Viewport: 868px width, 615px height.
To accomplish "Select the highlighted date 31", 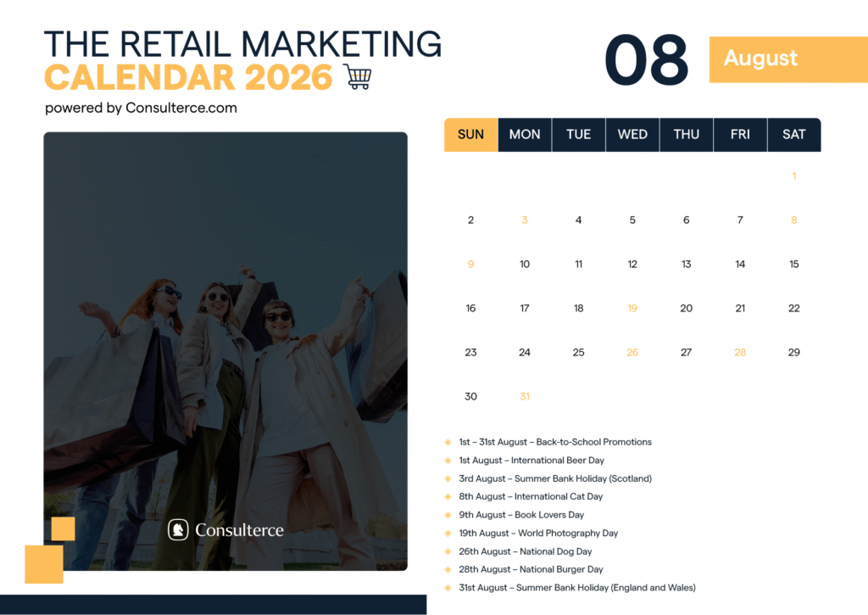I will click(x=525, y=396).
